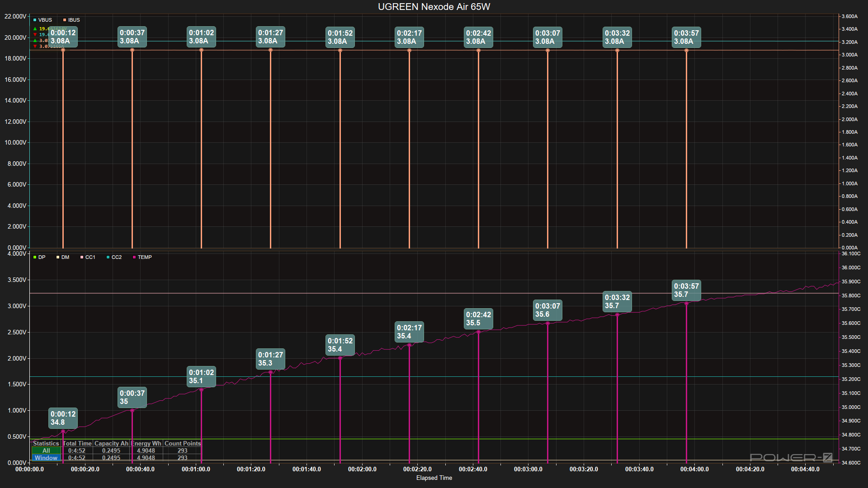868x488 pixels.
Task: Select the 0:03:32 35.7 temperature marker label
Action: coord(617,301)
